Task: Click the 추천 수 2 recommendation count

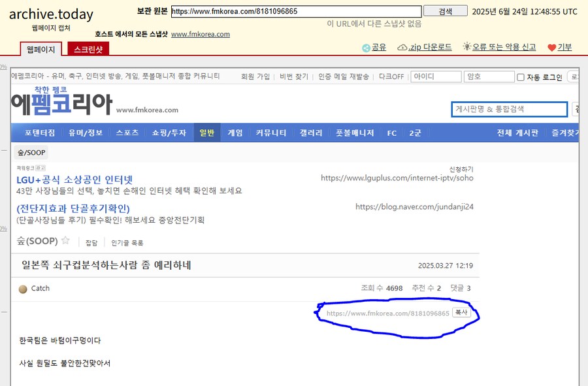Action: 427,288
